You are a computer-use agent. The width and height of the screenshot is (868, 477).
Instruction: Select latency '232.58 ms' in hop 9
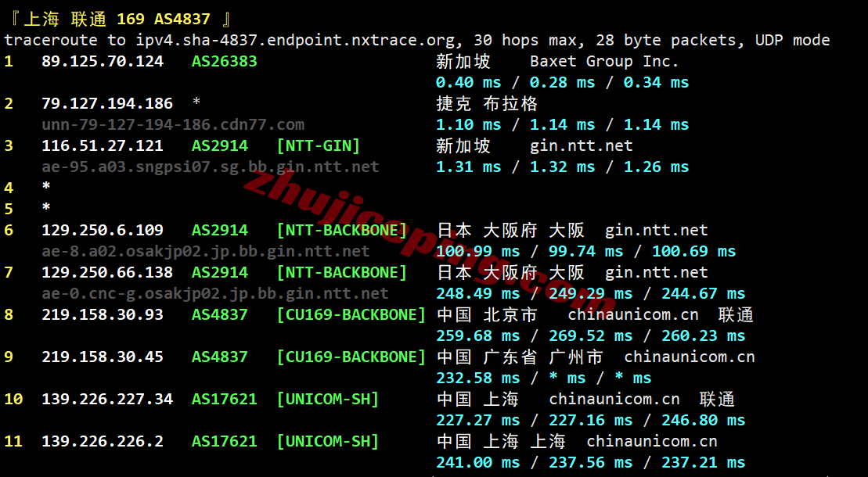pyautogui.click(x=477, y=378)
